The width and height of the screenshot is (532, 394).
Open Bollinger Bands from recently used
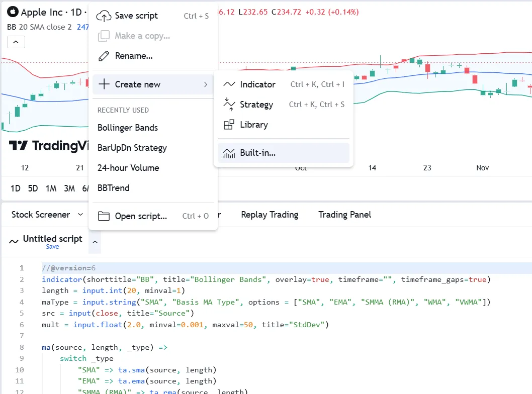pyautogui.click(x=128, y=128)
